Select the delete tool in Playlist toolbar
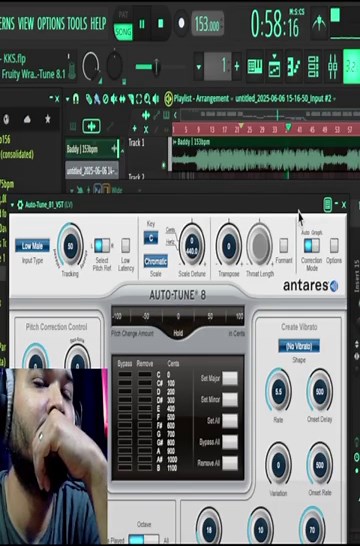 tap(105, 99)
